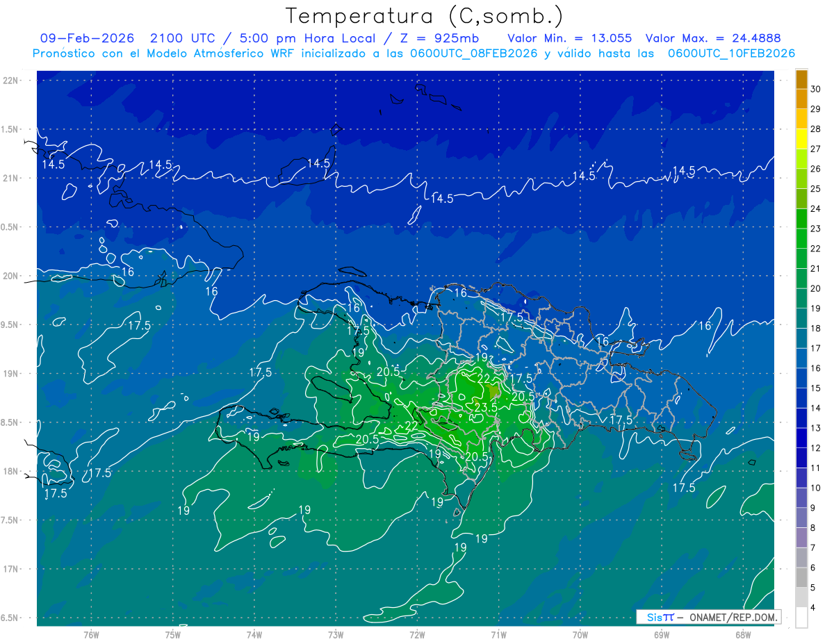This screenshot has height=644, width=834.
Task: Click the "73W" longitude axis label
Action: click(x=336, y=635)
